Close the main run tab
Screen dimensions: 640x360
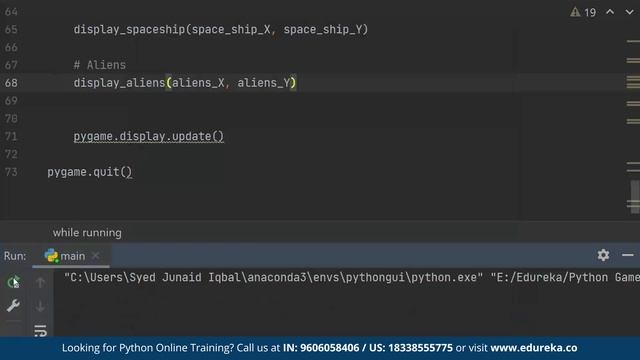pos(95,256)
